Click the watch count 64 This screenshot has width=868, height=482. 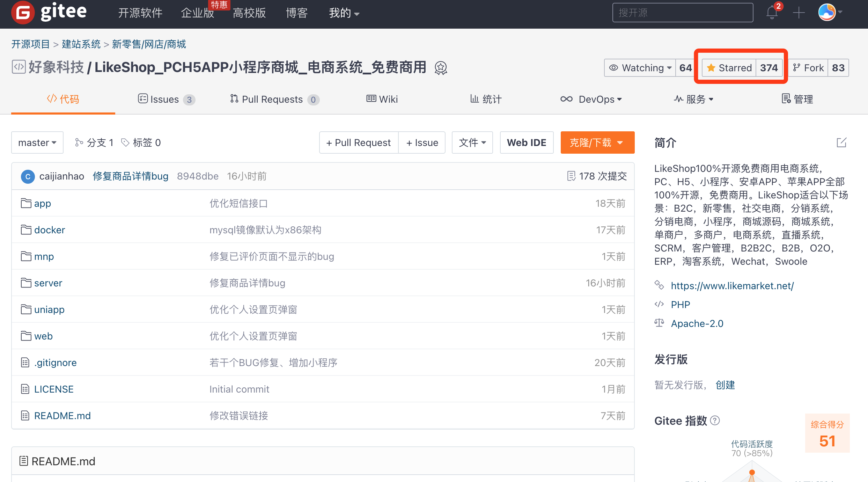[686, 68]
